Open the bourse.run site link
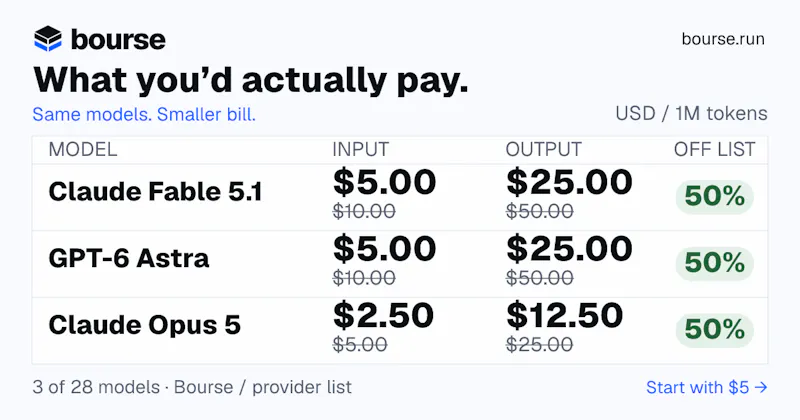This screenshot has height=420, width=800. (723, 39)
